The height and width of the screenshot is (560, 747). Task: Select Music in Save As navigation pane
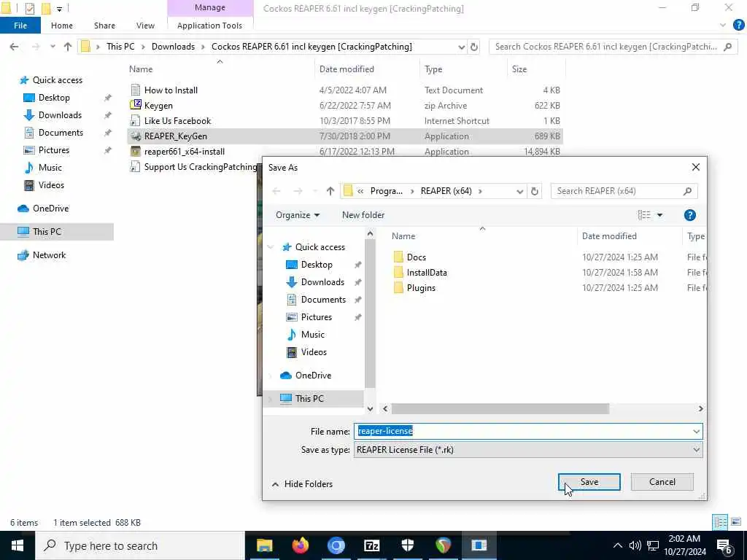coord(312,335)
